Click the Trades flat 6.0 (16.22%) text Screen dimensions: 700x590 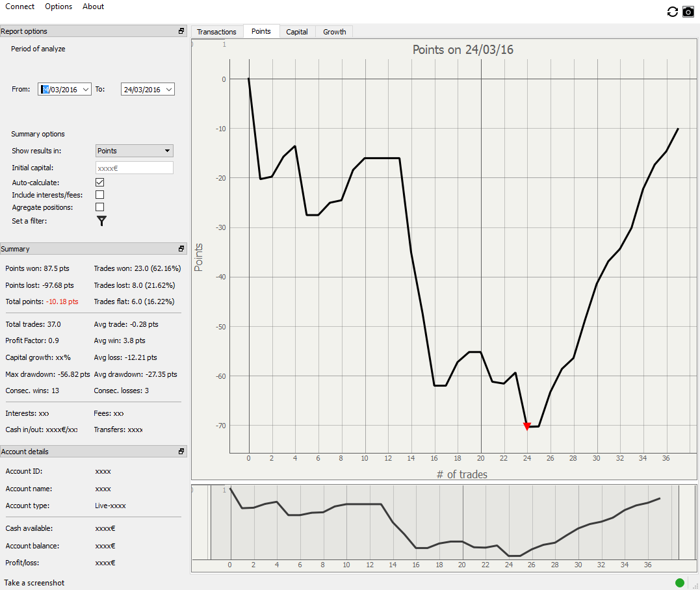point(134,301)
